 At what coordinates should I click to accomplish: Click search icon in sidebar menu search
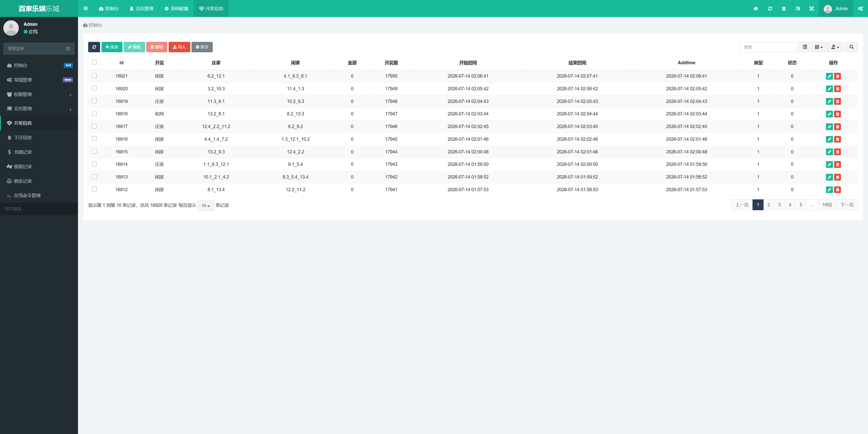click(x=68, y=49)
